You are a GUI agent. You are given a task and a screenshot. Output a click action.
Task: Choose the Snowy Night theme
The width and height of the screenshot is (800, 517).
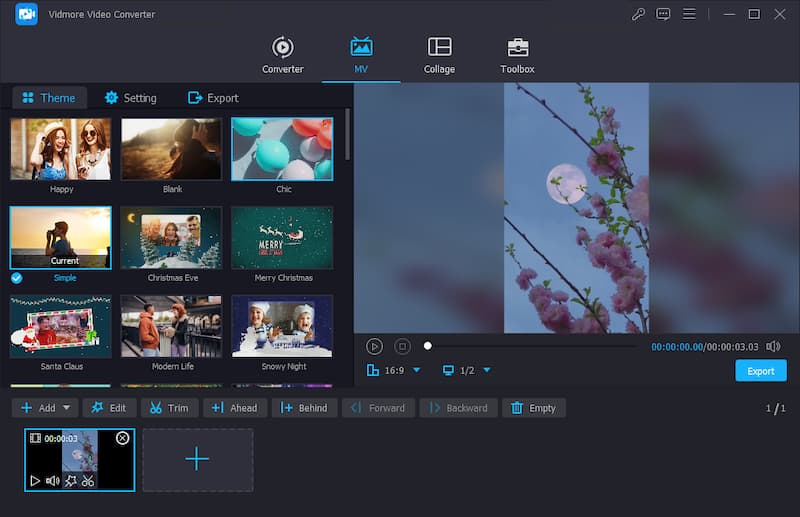282,327
